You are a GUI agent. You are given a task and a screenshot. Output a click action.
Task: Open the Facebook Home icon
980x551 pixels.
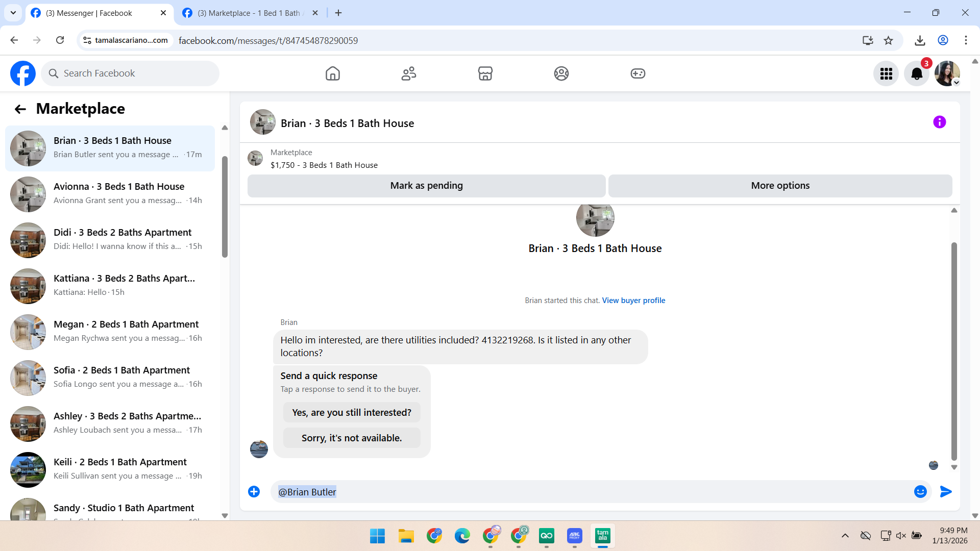[332, 73]
